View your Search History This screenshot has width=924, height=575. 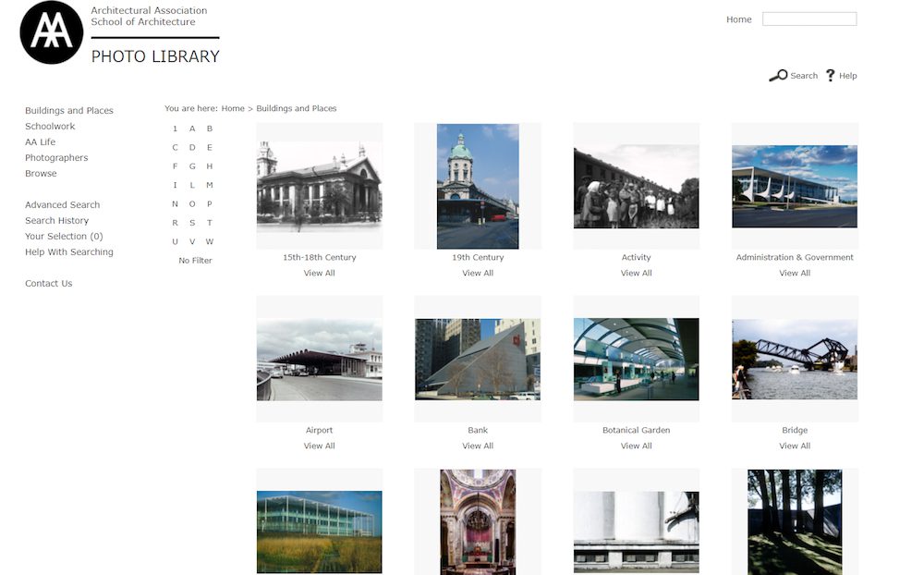pyautogui.click(x=57, y=220)
